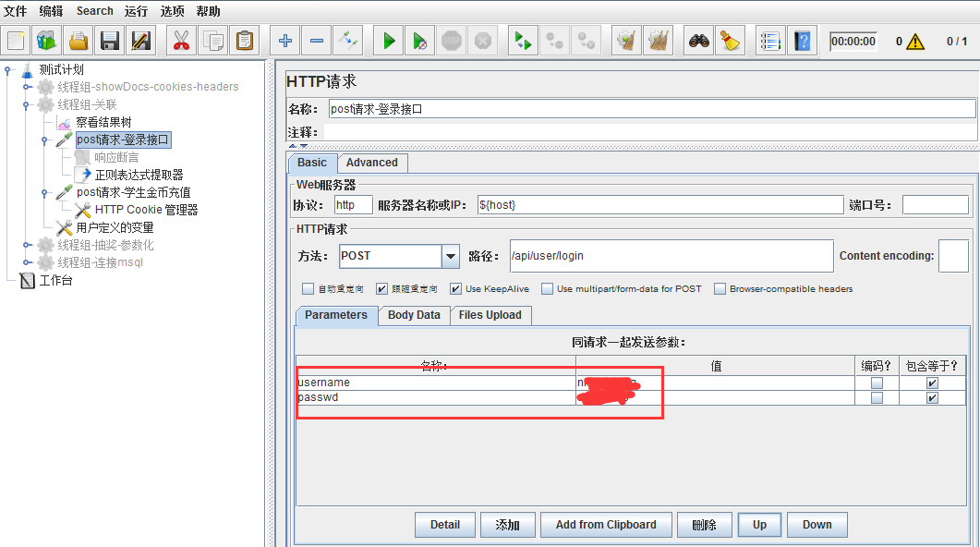Viewport: 980px width, 547px height.
Task: Click the Up button
Action: point(759,525)
